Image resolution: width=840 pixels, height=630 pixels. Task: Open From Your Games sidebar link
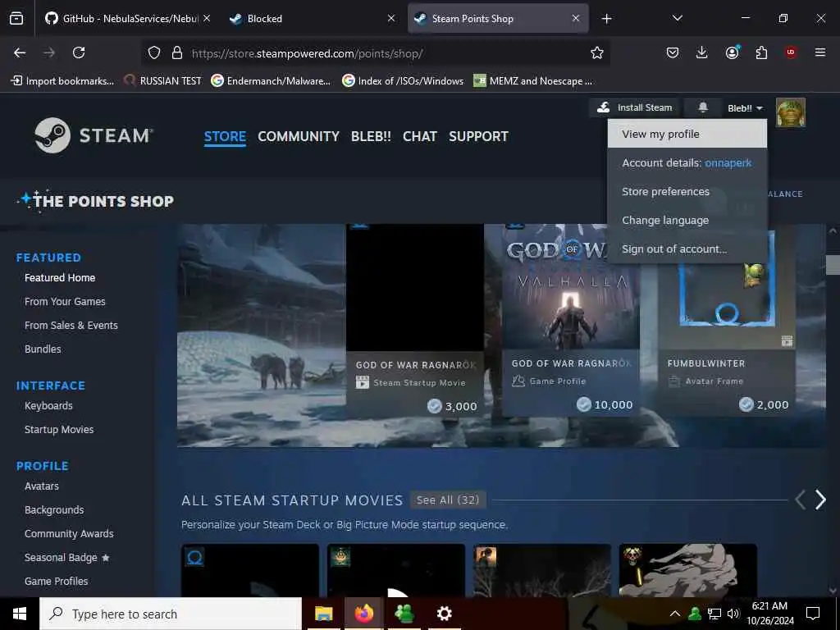click(x=65, y=301)
